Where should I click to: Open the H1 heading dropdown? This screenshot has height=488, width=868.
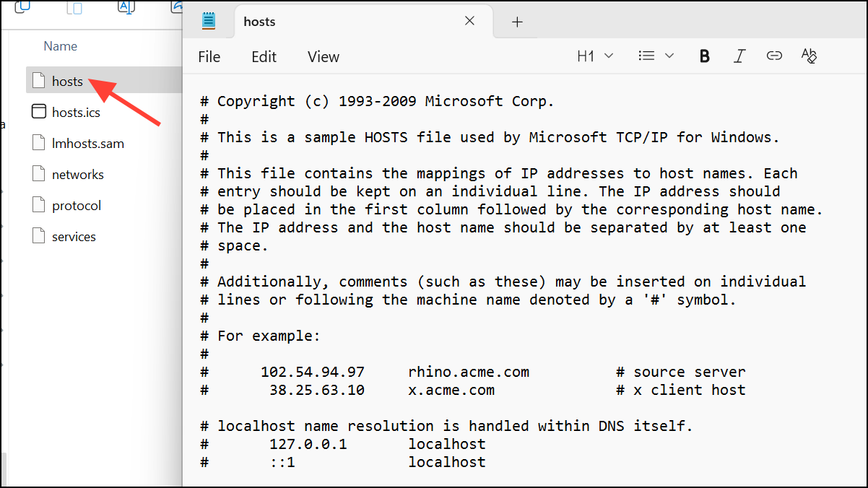coord(595,56)
